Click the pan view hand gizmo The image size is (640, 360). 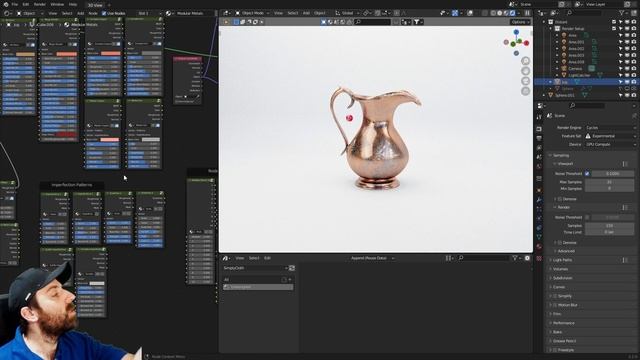click(526, 71)
